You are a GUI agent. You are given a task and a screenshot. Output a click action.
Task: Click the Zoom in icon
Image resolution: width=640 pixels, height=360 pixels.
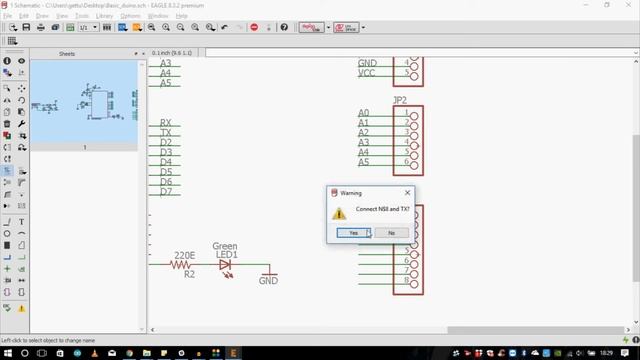pyautogui.click(x=166, y=27)
